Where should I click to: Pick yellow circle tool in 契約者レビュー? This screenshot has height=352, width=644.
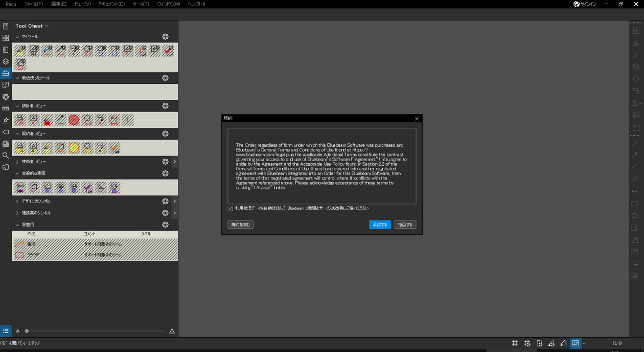point(74,148)
